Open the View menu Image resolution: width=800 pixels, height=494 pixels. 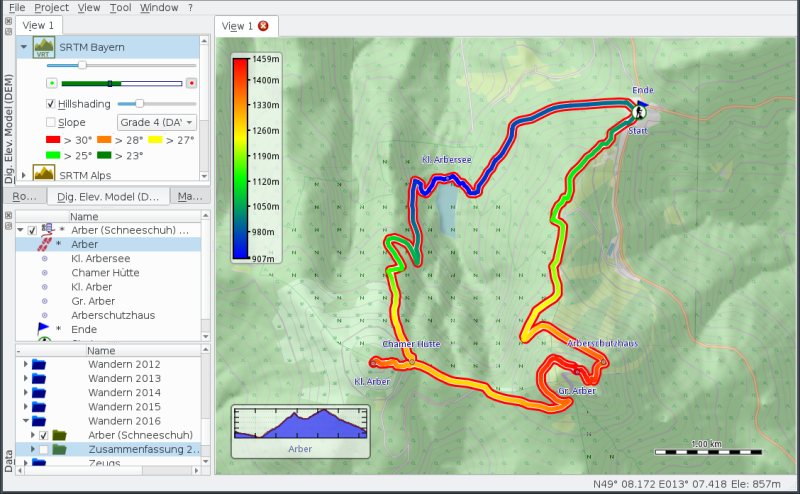(x=89, y=8)
